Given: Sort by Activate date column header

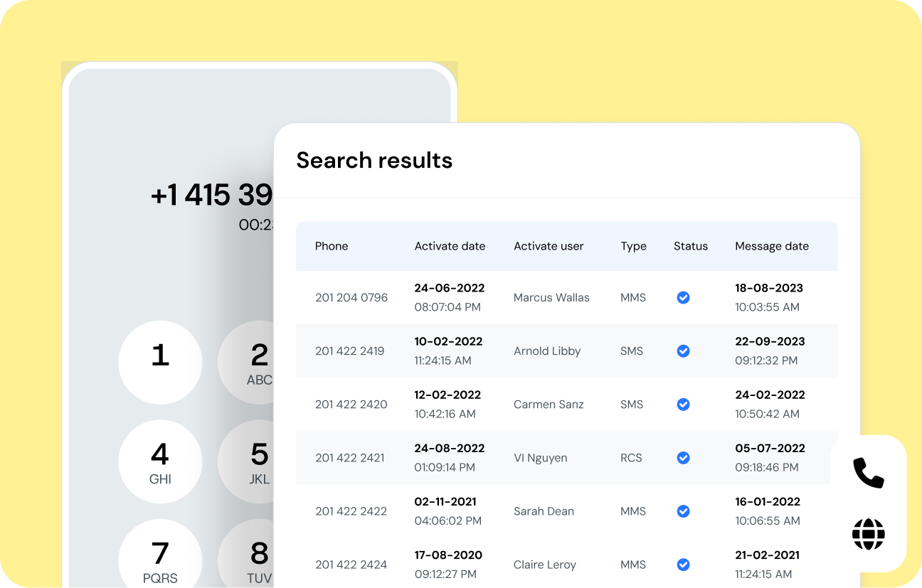Looking at the screenshot, I should coord(450,246).
